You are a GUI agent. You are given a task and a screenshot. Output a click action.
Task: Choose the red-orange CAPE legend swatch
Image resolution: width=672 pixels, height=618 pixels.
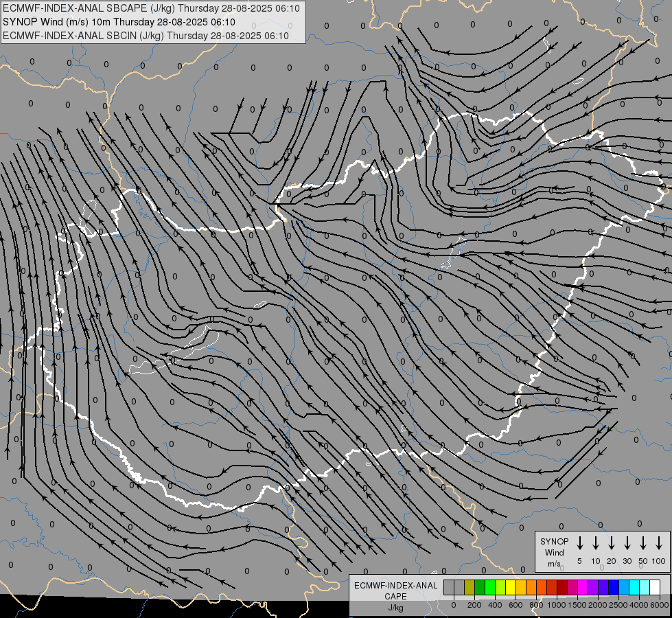pos(542,587)
